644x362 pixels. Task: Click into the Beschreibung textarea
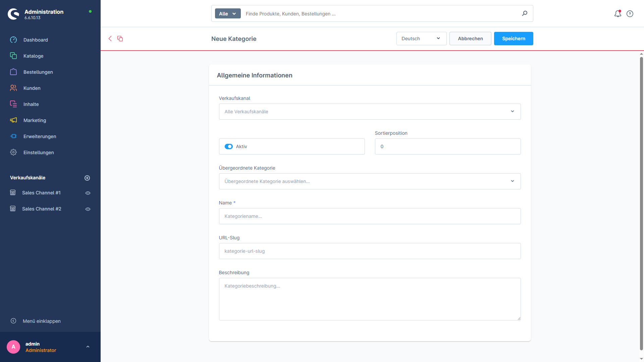tap(370, 299)
